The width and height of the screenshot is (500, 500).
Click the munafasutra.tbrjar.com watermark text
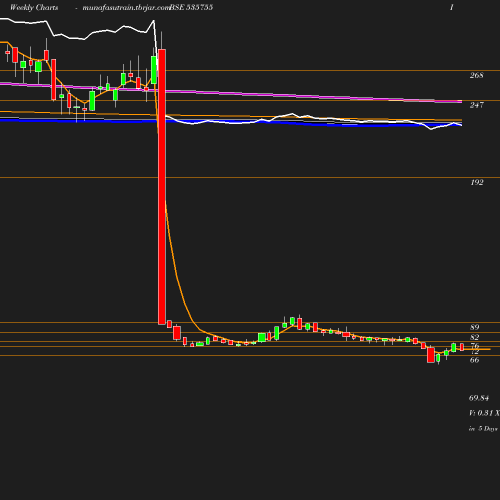coord(126,8)
